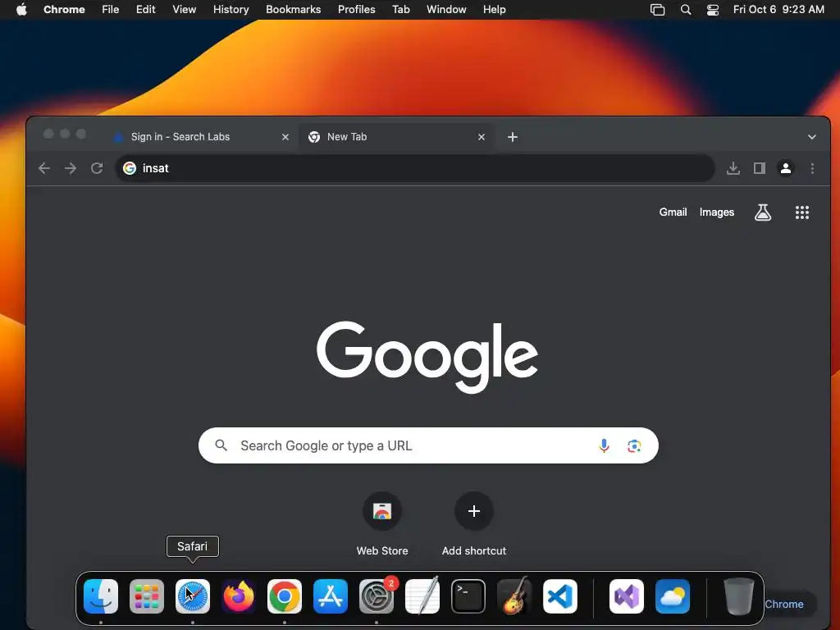Search by image with Google Lens
The height and width of the screenshot is (630, 840).
coord(634,445)
